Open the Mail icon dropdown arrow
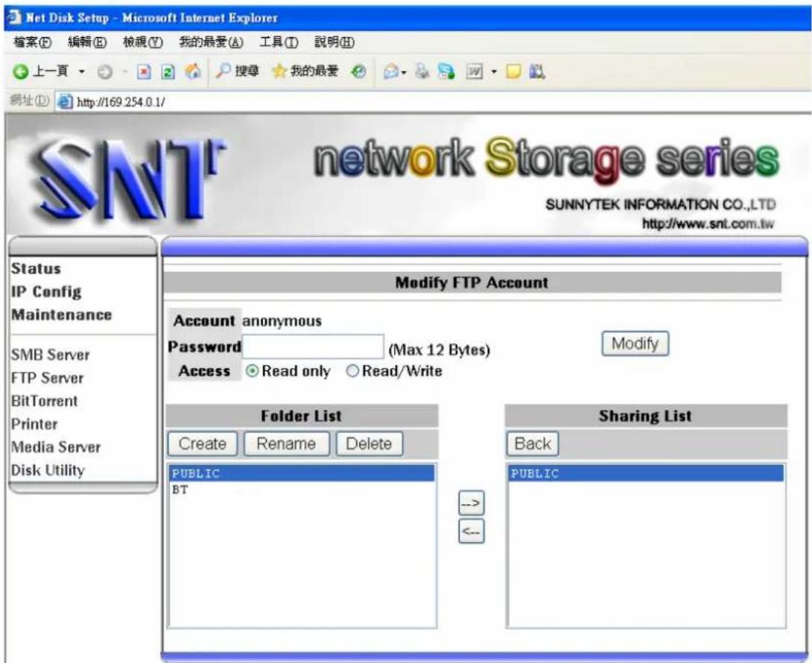812x663 pixels. [x=404, y=72]
